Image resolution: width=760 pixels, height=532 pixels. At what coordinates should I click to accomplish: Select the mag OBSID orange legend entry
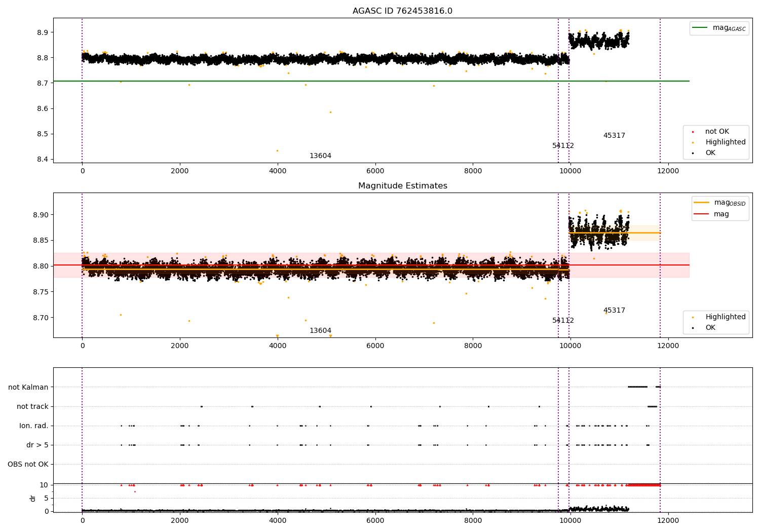(x=720, y=203)
